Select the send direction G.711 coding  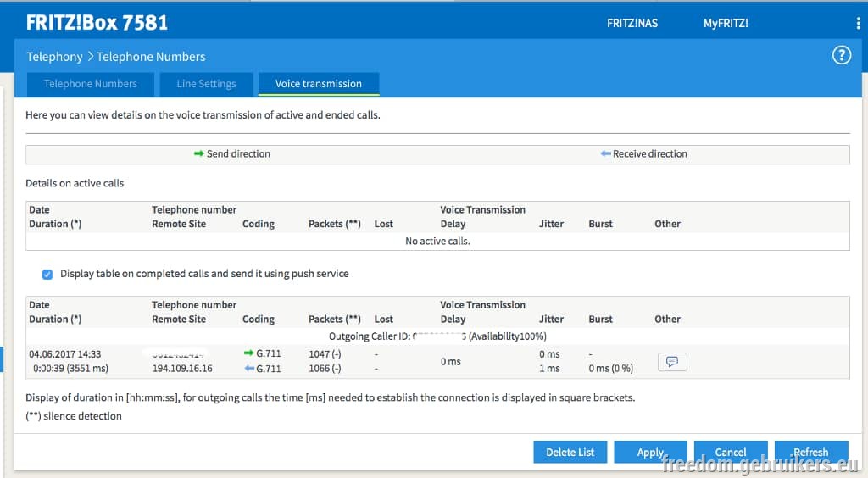pyautogui.click(x=268, y=353)
